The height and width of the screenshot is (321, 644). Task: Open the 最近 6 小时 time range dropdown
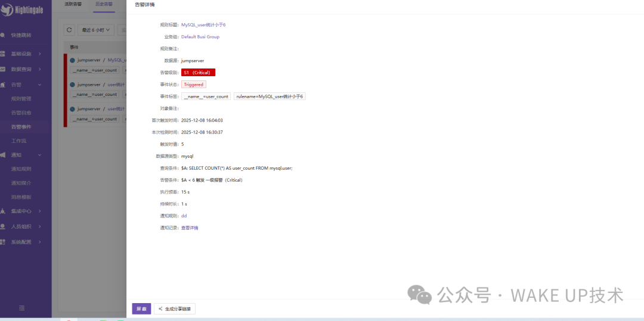click(95, 30)
